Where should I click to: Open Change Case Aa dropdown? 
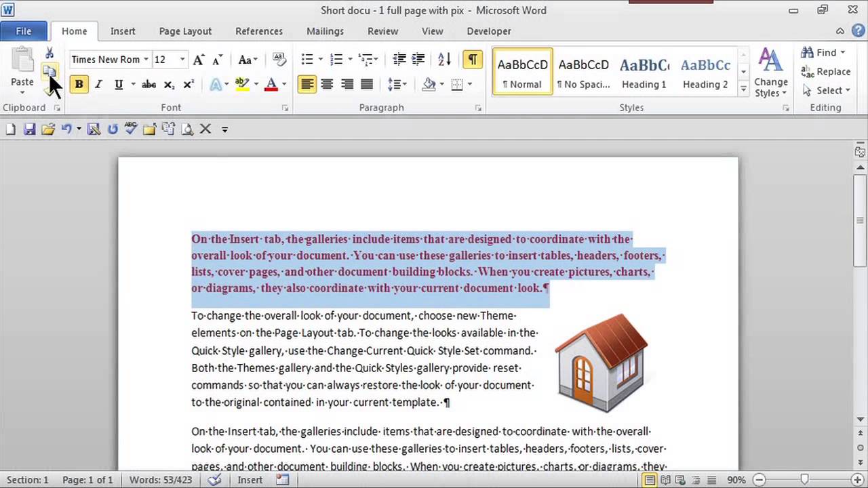tap(248, 60)
